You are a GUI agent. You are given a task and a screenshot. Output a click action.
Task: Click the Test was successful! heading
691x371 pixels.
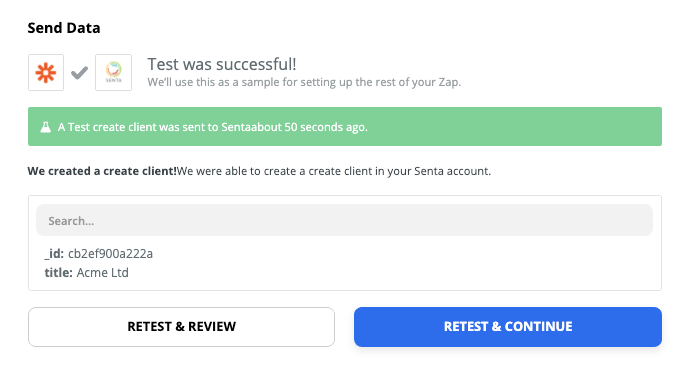pyautogui.click(x=222, y=64)
